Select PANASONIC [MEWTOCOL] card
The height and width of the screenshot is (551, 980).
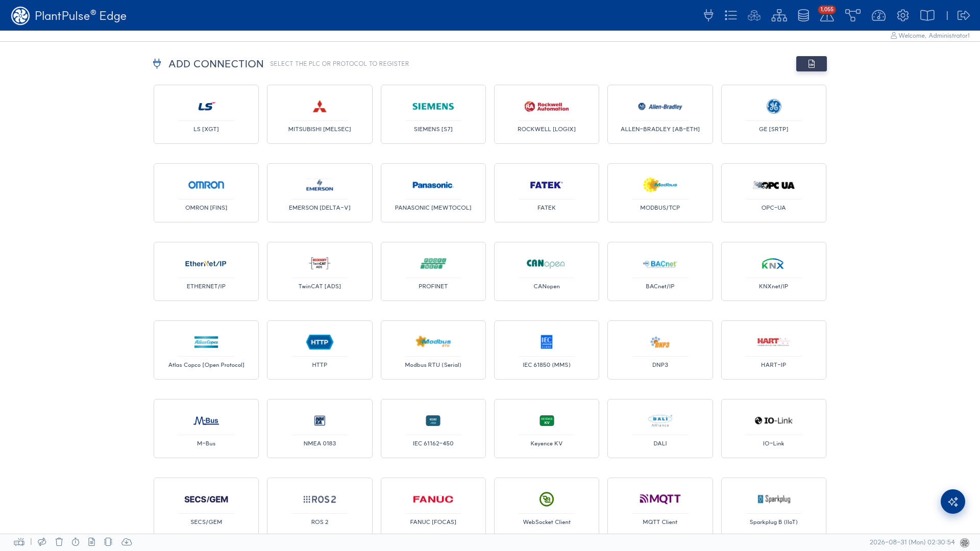click(433, 193)
